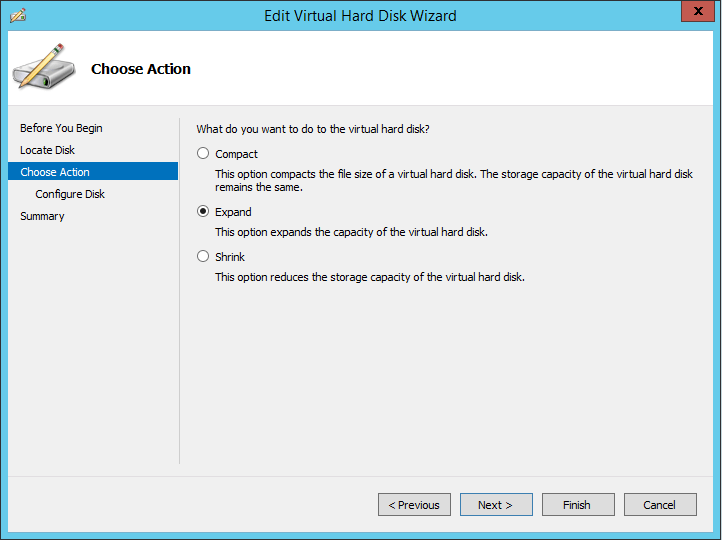Image resolution: width=722 pixels, height=541 pixels.
Task: Click the Shrink option description text
Action: click(x=370, y=277)
